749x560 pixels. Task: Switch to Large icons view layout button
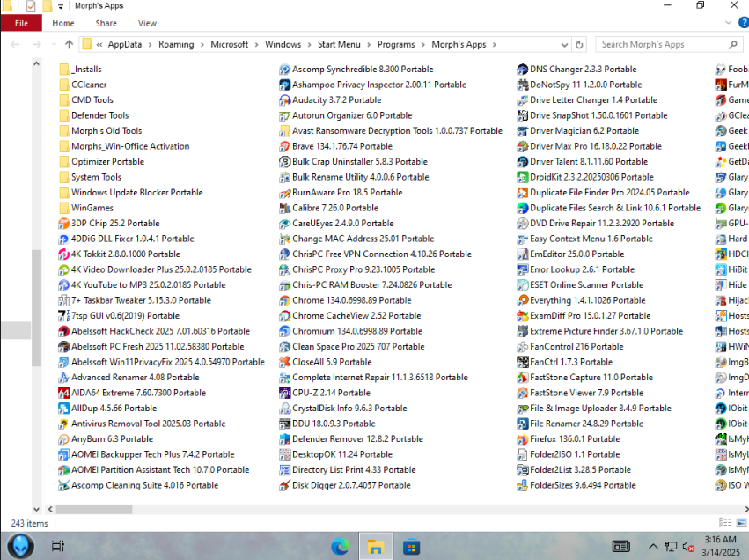pos(742,523)
